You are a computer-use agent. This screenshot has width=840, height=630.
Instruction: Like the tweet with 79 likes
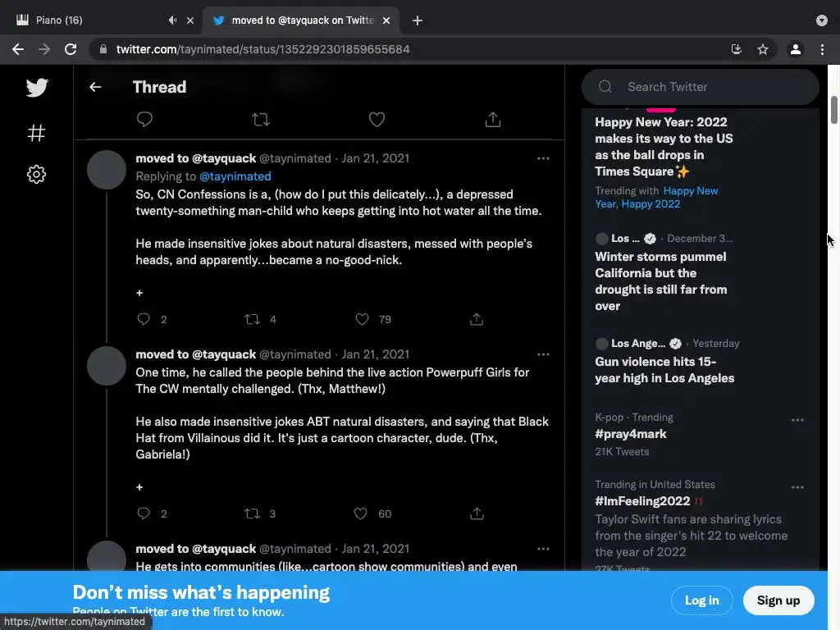(x=362, y=319)
